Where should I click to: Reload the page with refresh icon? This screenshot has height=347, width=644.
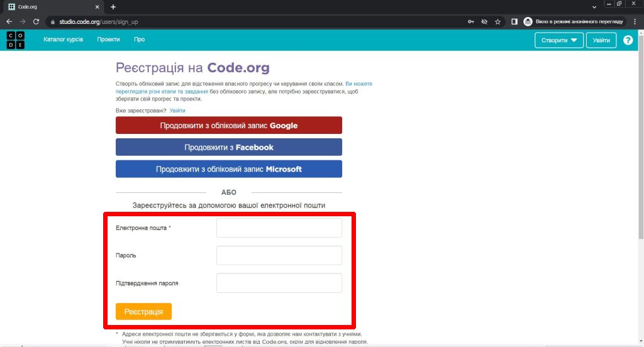click(x=36, y=22)
